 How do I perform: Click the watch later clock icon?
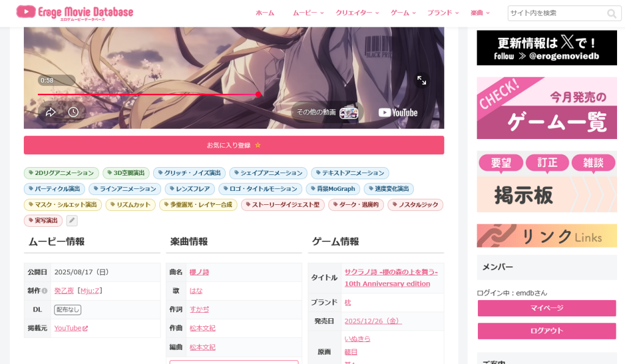coord(73,112)
